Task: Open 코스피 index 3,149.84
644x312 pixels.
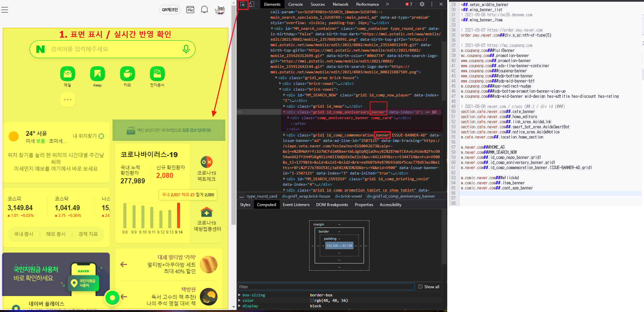Action: point(21,207)
